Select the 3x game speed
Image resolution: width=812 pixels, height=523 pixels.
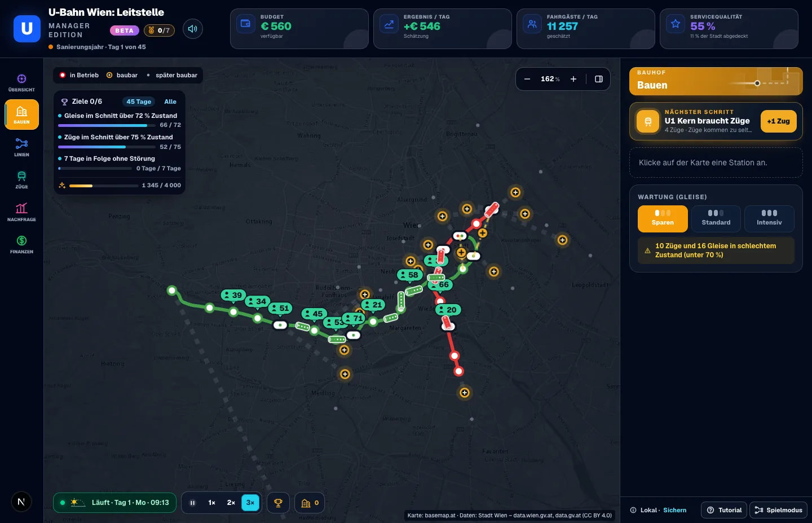point(250,503)
